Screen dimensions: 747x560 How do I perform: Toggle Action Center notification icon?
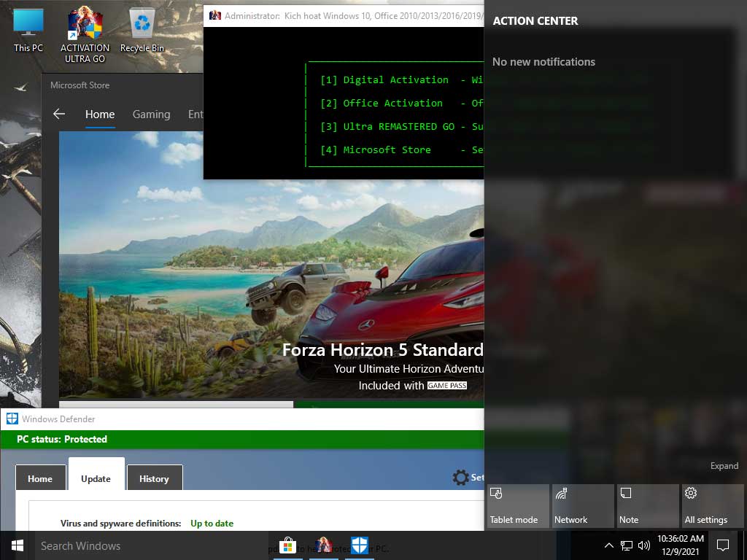(723, 545)
